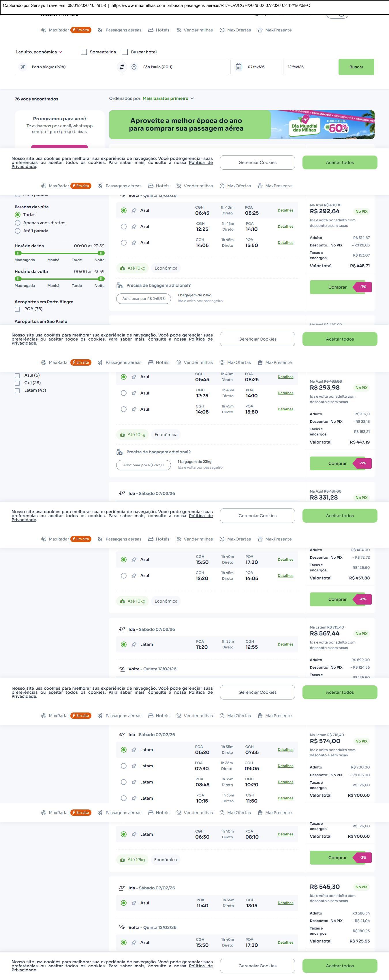
Task: Enable the Buscar hotel checkbox
Action: (x=125, y=52)
